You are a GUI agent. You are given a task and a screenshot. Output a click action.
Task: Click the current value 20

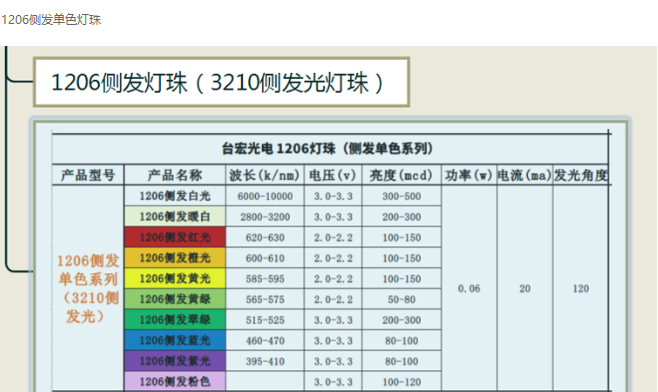coord(525,289)
